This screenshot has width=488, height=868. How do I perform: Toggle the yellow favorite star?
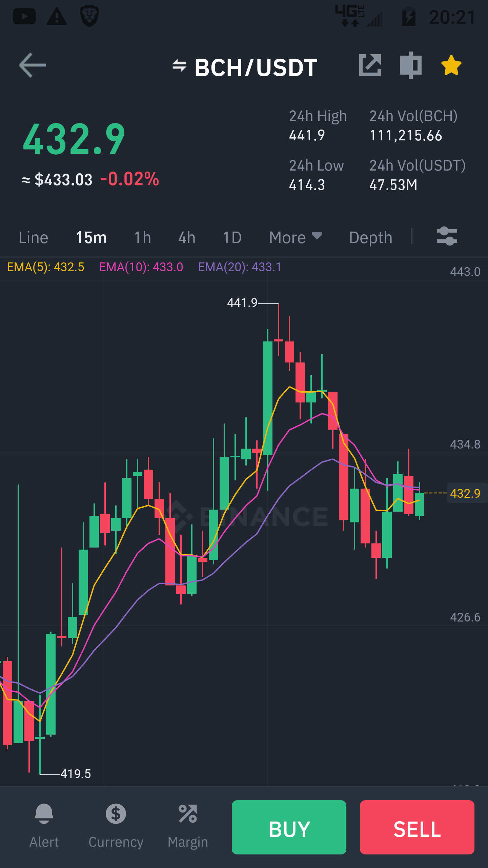(451, 65)
